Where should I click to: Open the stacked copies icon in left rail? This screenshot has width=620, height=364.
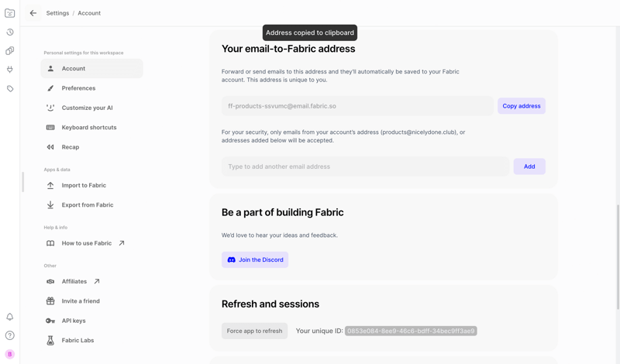10,51
